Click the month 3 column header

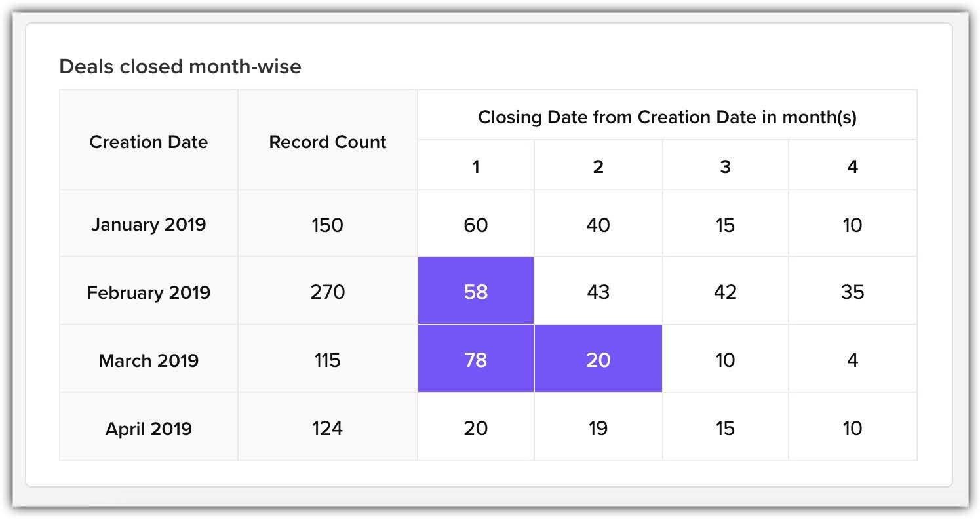pos(725,166)
